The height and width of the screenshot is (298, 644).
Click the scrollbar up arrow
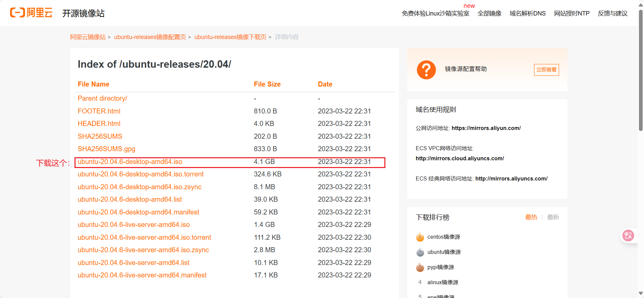tap(641, 4)
